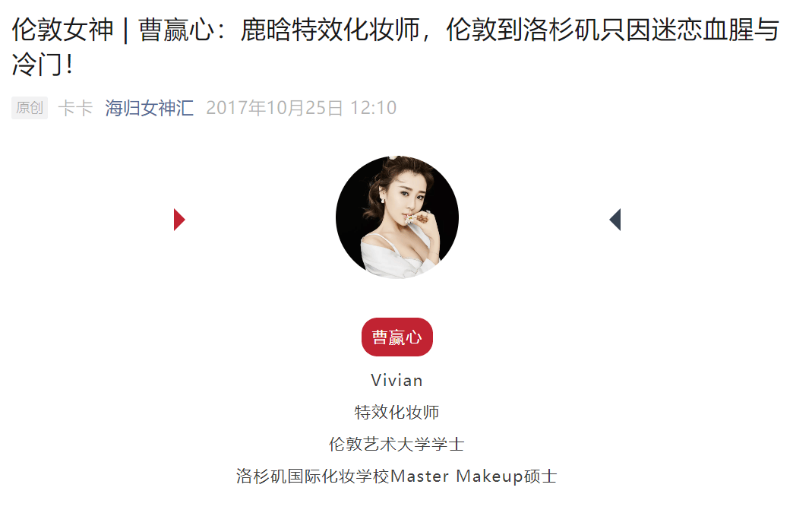Screen dimensions: 812x516
Task: Click 伦敦女神 at the start of the title
Action: tap(62, 30)
